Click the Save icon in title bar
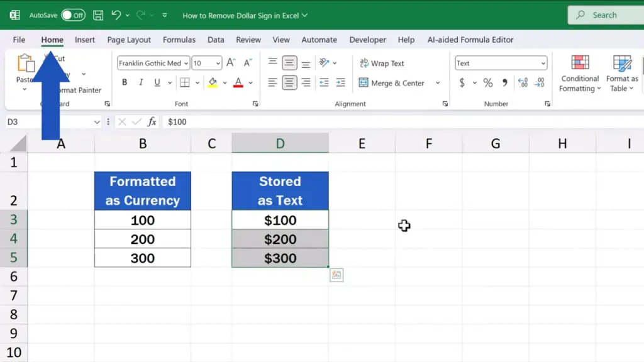The image size is (644, 362). 98,15
